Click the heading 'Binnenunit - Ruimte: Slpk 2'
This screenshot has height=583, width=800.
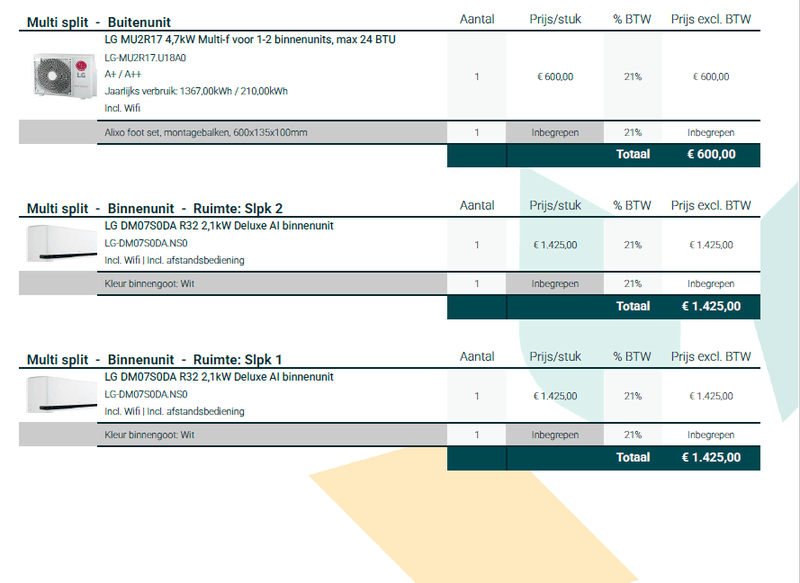point(195,209)
